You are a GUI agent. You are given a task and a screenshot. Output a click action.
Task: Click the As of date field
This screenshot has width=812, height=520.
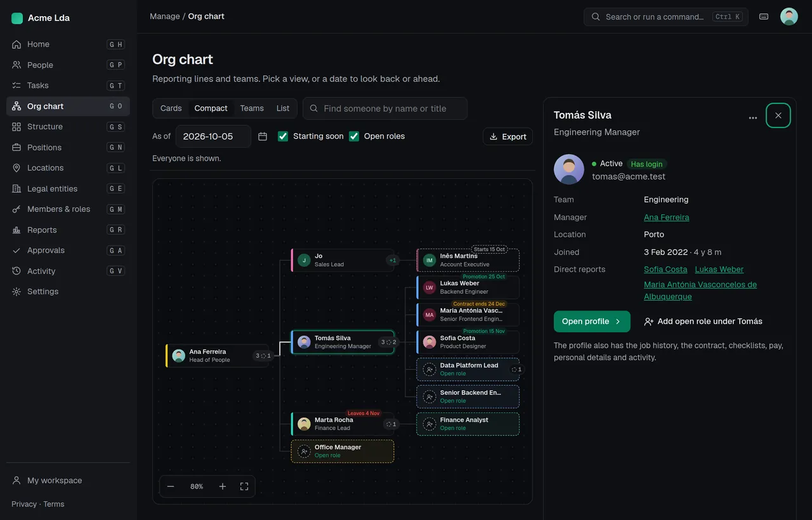pyautogui.click(x=213, y=136)
